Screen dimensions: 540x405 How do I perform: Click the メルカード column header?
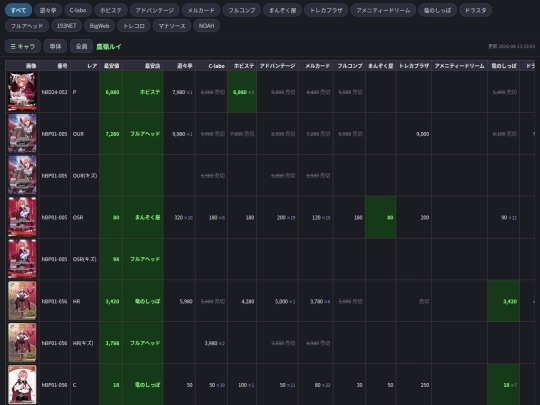click(315, 65)
